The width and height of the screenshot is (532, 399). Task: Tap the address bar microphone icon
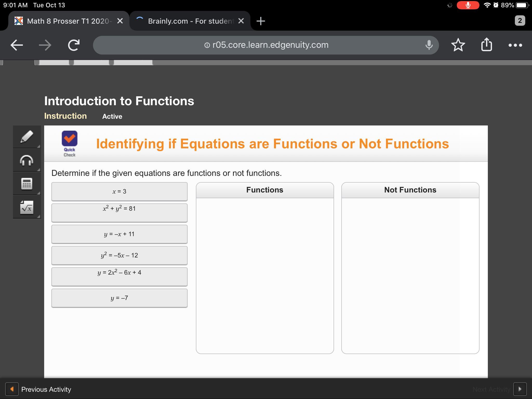click(429, 45)
